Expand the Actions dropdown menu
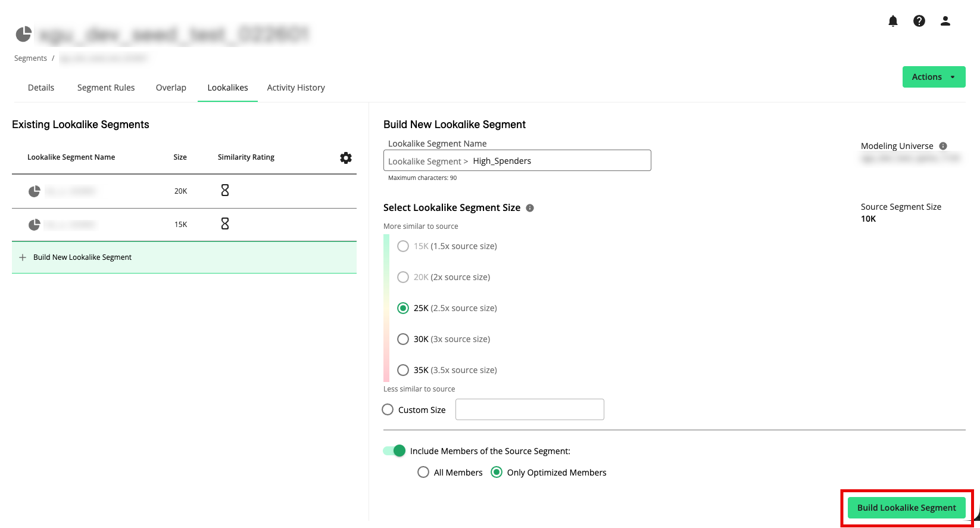This screenshot has width=980, height=528. [933, 77]
